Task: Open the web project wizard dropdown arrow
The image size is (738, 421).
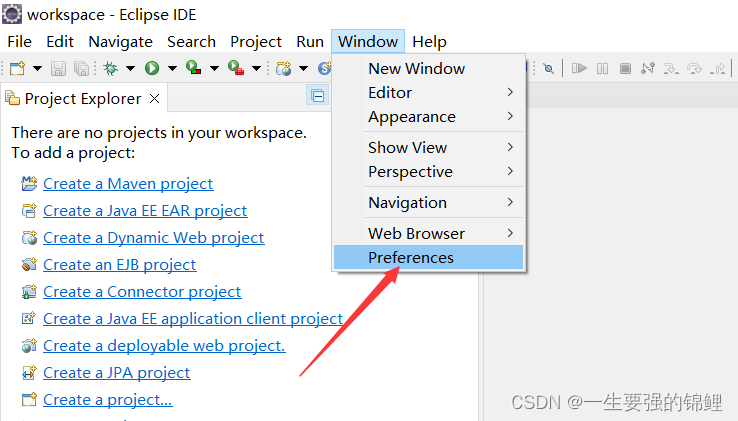Action: pyautogui.click(x=304, y=69)
